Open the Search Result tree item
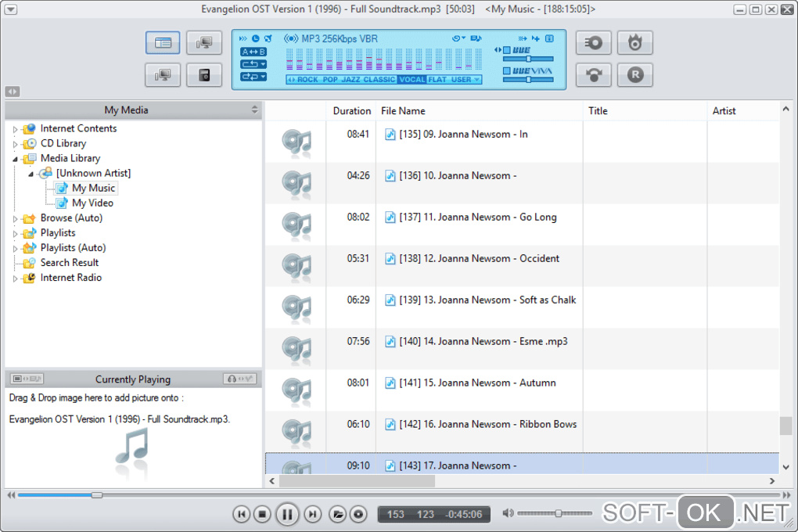 point(69,263)
